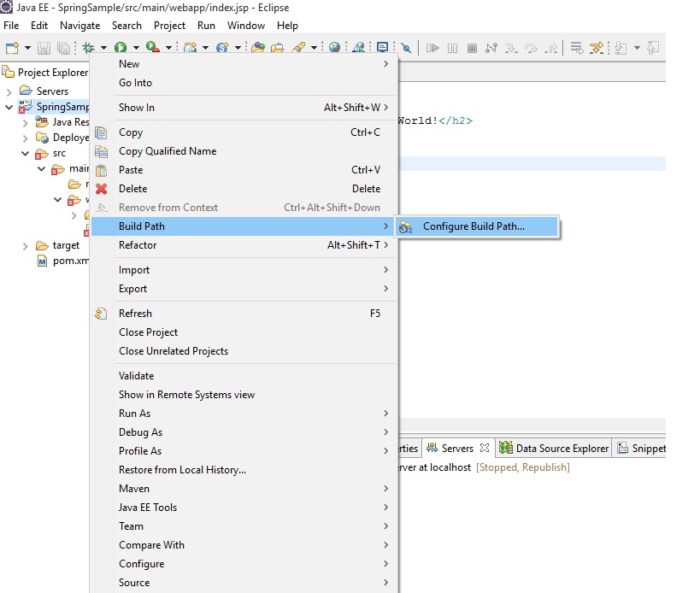Click the Open Type folder icon

pyautogui.click(x=257, y=47)
